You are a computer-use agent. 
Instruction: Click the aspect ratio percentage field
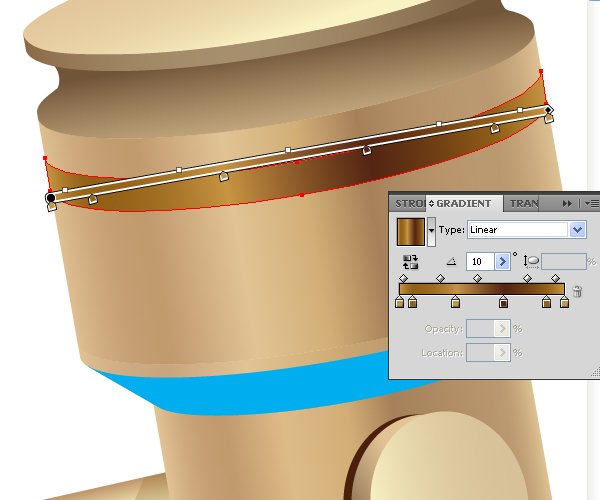click(x=564, y=262)
